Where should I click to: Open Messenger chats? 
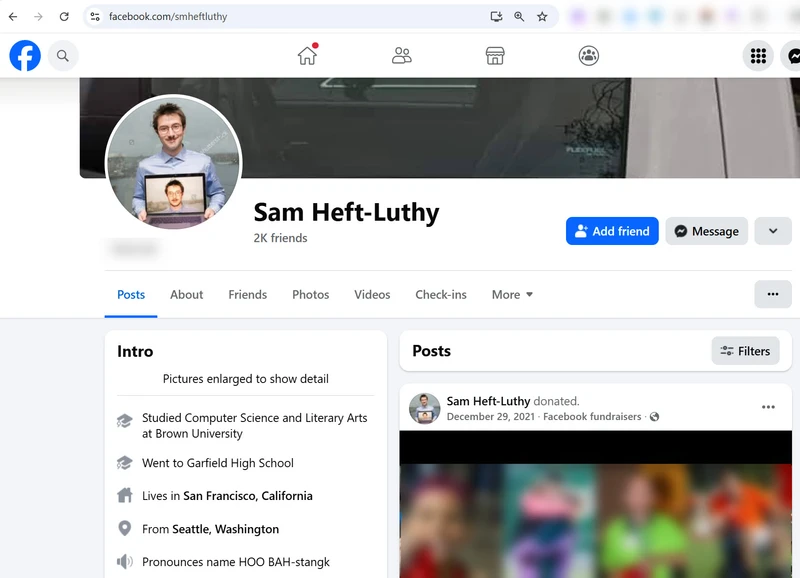792,55
